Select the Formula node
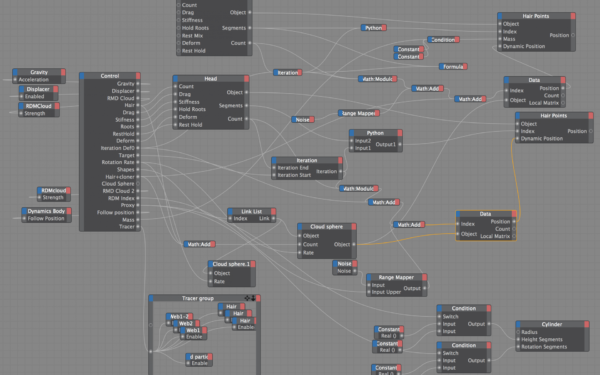This screenshot has width=600, height=375. (453, 67)
